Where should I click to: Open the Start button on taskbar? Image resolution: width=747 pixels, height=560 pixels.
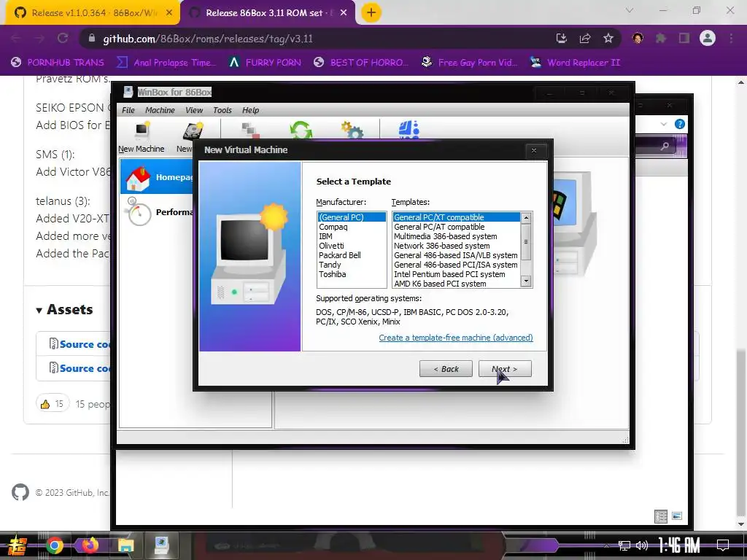[18, 545]
